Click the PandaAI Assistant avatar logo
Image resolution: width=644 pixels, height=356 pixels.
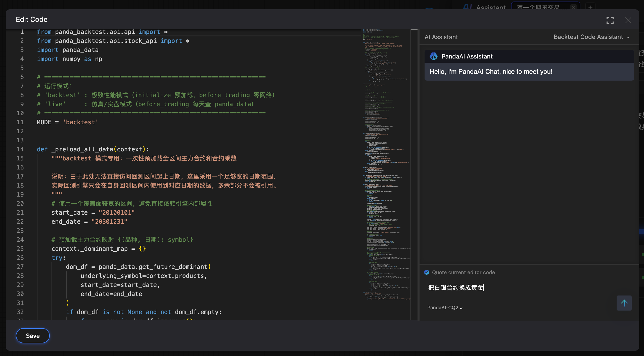coord(434,56)
